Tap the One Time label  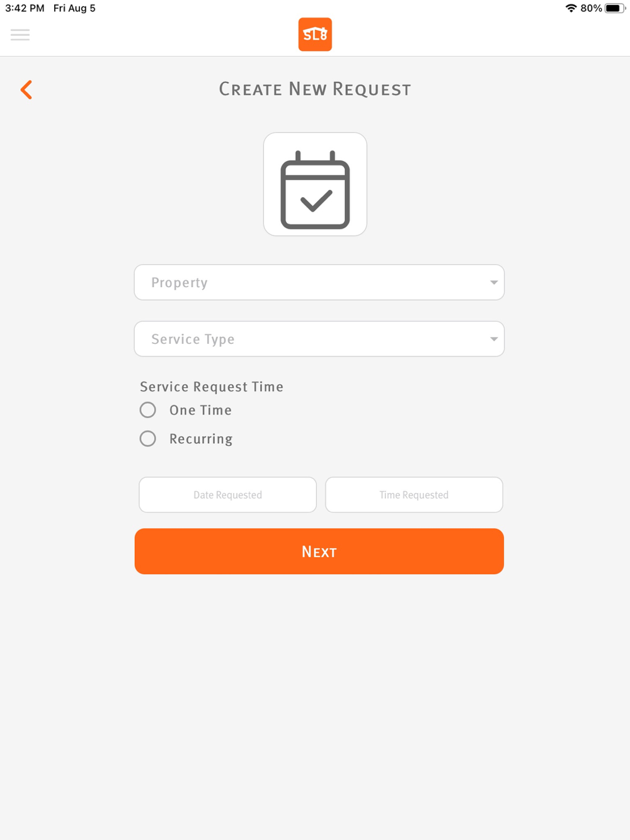(200, 410)
